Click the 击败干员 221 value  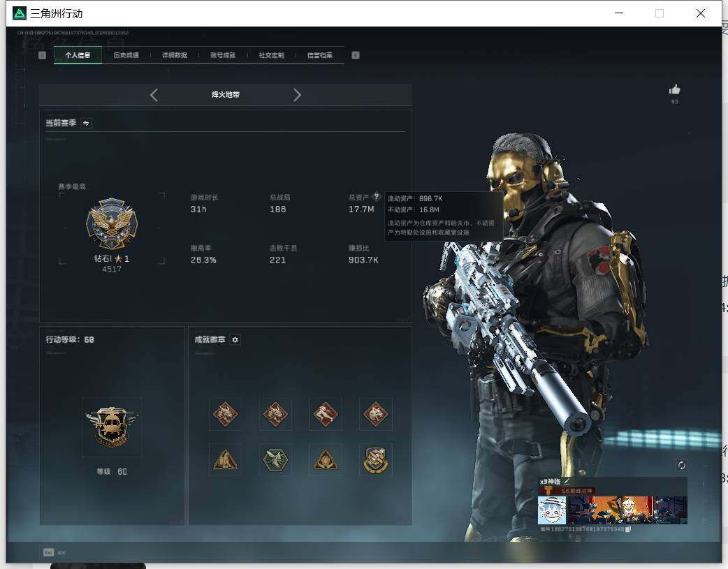pos(277,260)
